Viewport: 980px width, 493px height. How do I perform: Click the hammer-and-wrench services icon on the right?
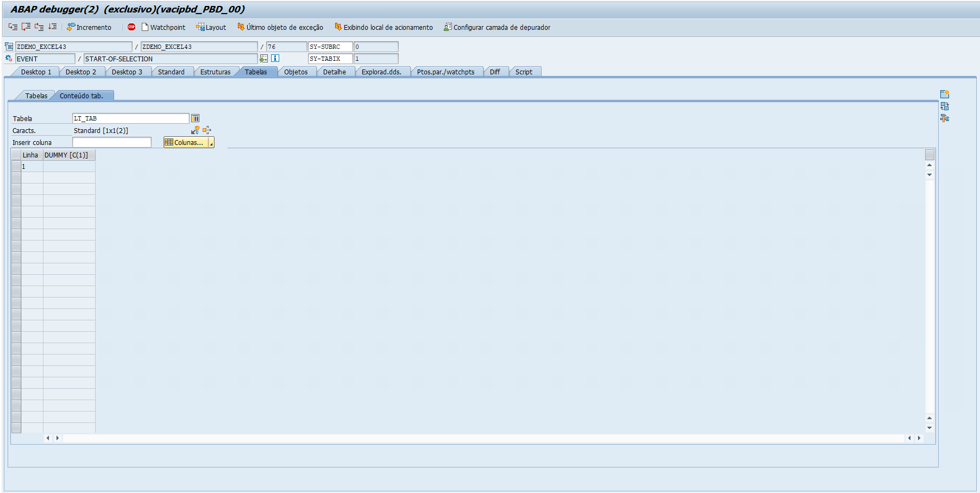click(944, 118)
